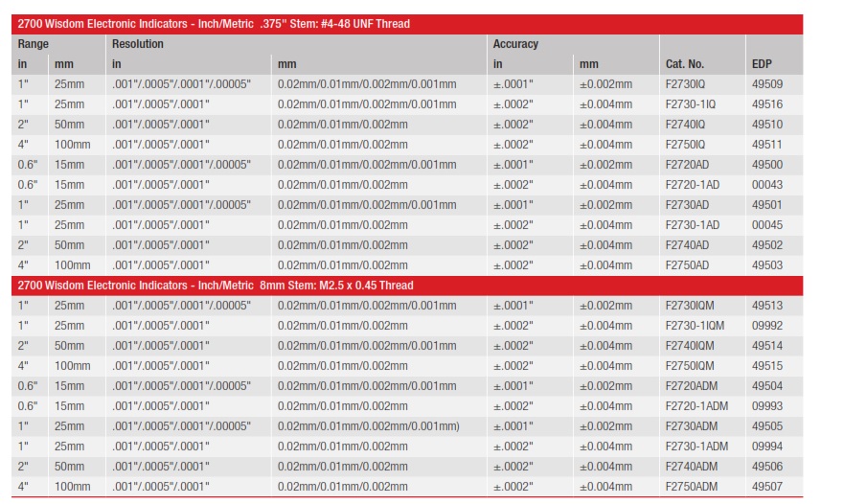
Task: Click catalog number F2750IQM
Action: [690, 366]
